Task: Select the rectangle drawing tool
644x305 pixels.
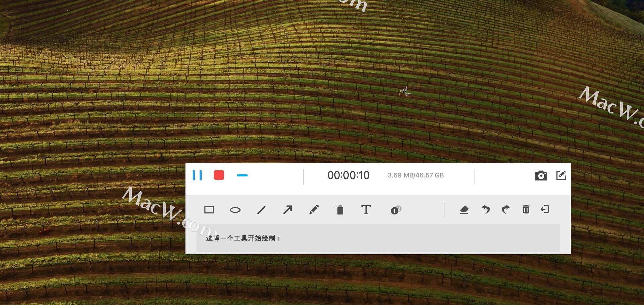Action: [x=209, y=210]
